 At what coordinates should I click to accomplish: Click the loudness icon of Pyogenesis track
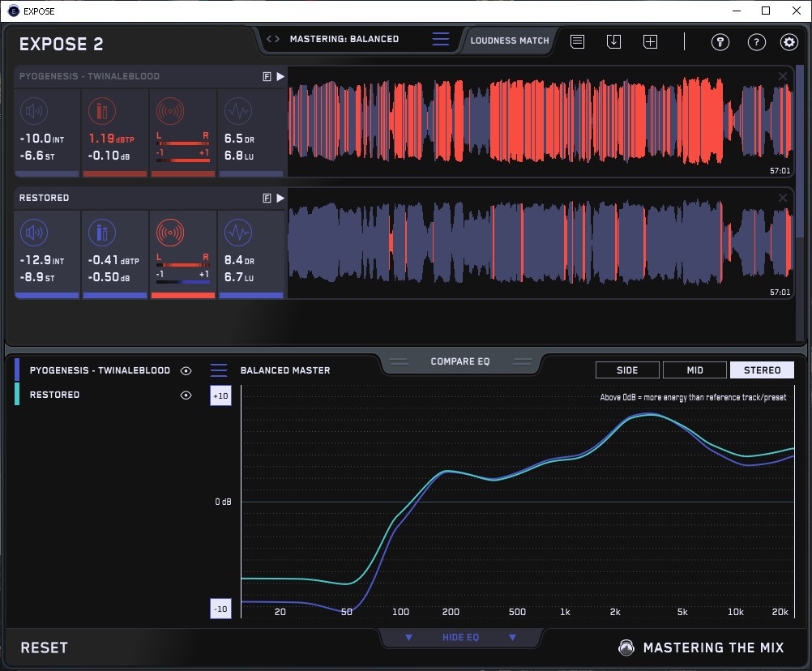(34, 111)
